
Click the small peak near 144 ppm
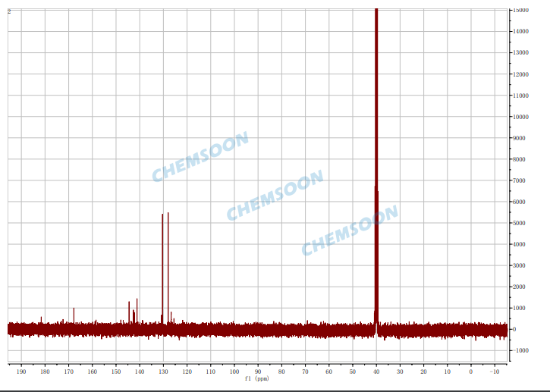pos(129,309)
